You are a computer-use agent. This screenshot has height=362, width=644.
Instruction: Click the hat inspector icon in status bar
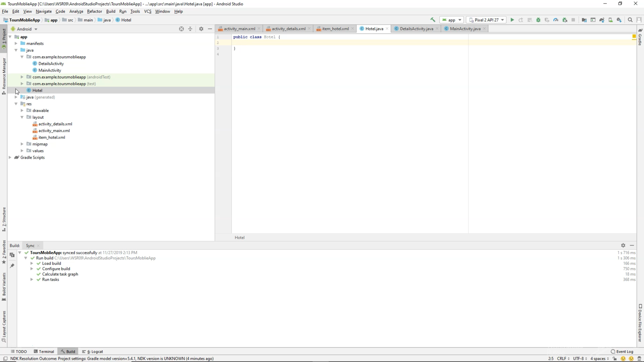tap(639, 359)
